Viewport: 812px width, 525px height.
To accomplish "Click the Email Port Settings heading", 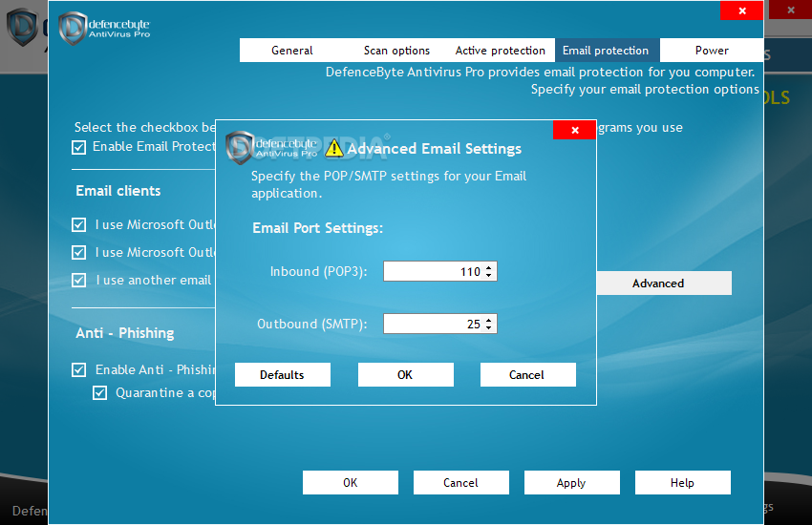I will point(317,228).
